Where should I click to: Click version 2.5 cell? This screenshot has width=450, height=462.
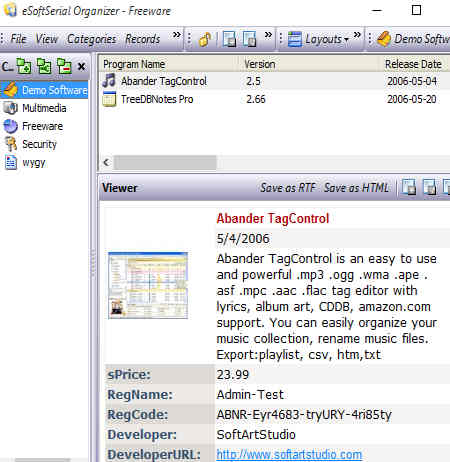(x=253, y=81)
